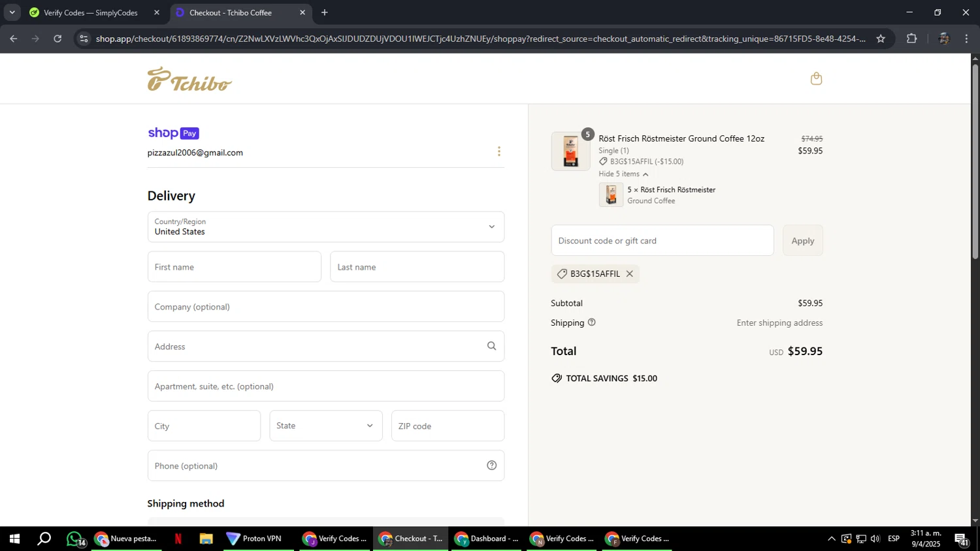Click the pizzazul2006@gmail.com email text

coord(195,153)
